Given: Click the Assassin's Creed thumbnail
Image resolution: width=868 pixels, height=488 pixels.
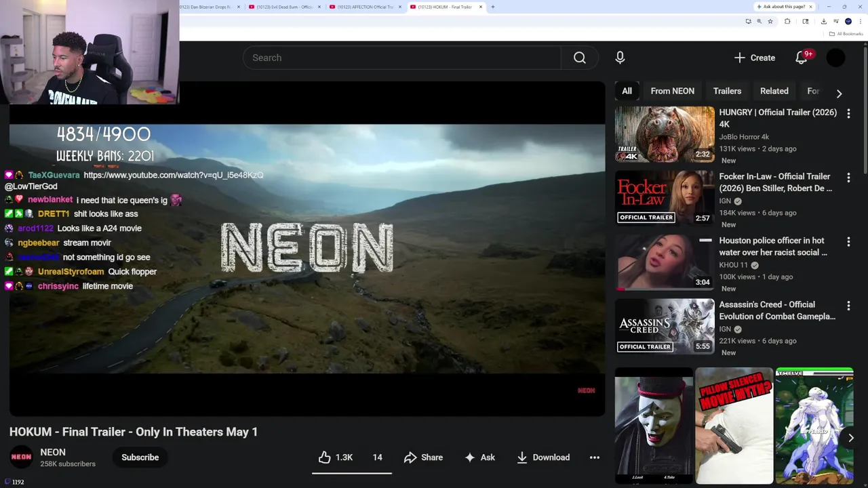Looking at the screenshot, I should coord(665,327).
